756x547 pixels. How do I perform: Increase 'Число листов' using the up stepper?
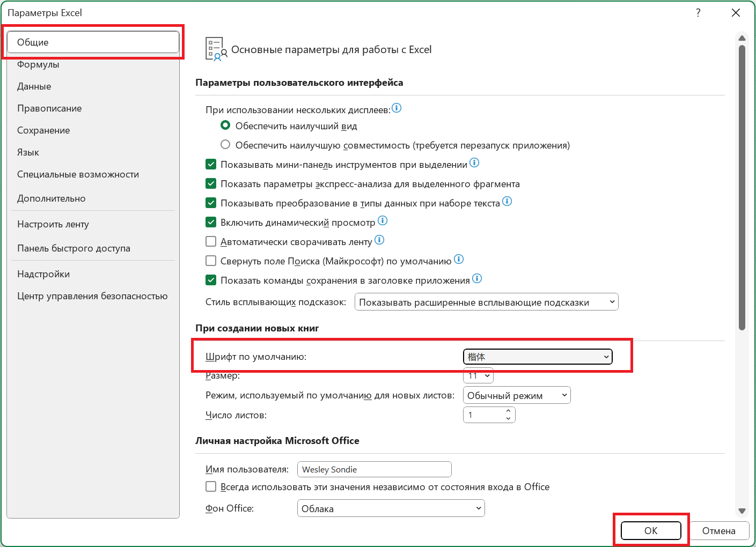click(508, 411)
